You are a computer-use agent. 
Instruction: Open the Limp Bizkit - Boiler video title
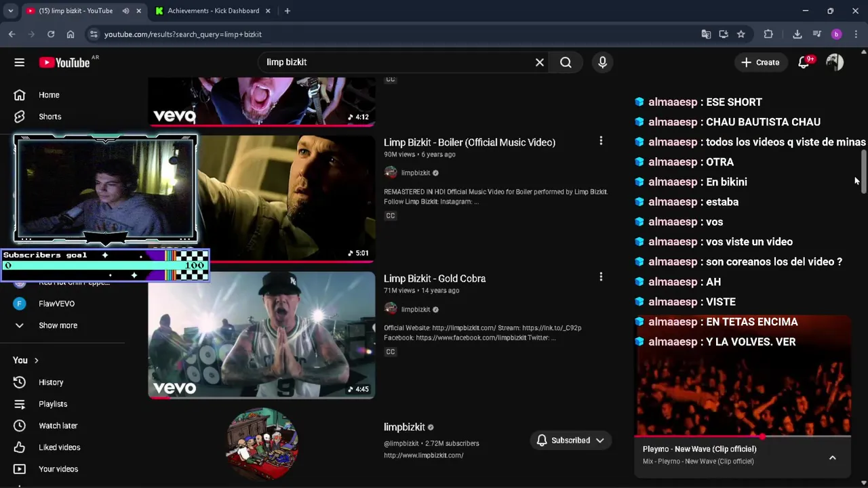469,142
